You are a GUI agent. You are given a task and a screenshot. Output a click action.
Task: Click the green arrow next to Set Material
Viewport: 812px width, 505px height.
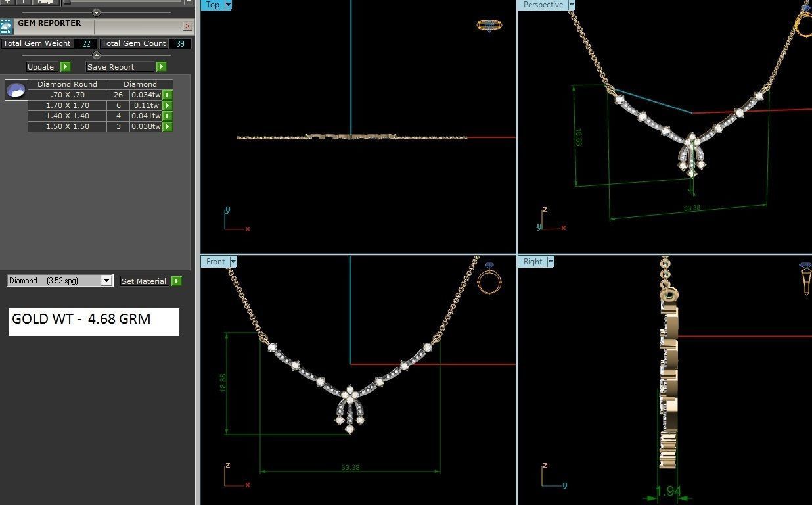[176, 281]
